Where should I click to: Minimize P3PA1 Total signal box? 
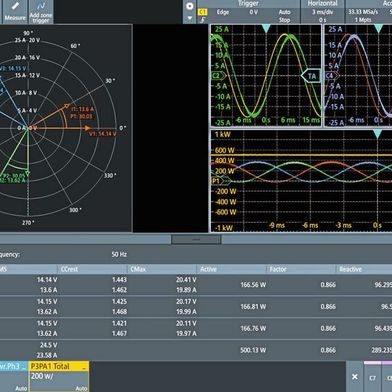(x=85, y=367)
